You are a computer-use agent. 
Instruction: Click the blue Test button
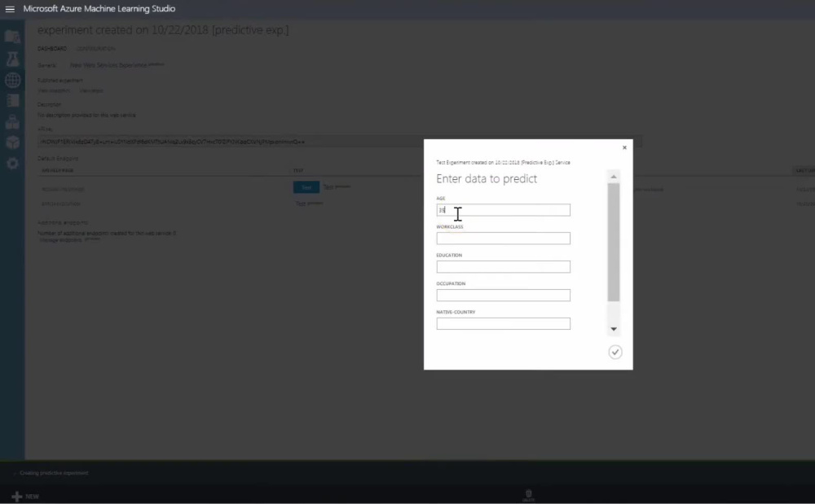[306, 187]
